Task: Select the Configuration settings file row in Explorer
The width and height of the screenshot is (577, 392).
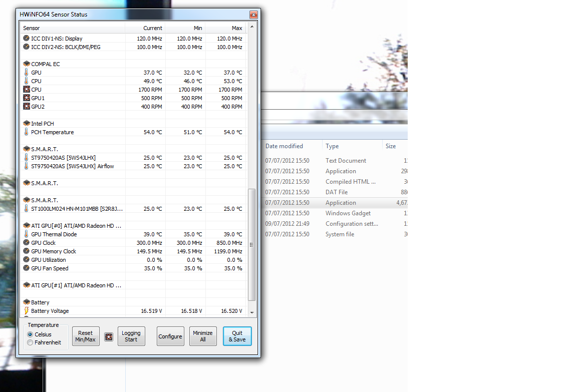Action: 335,224
